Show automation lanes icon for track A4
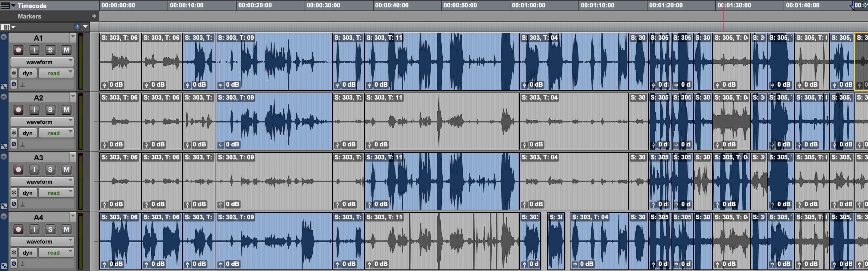The width and height of the screenshot is (868, 271). pos(4,266)
